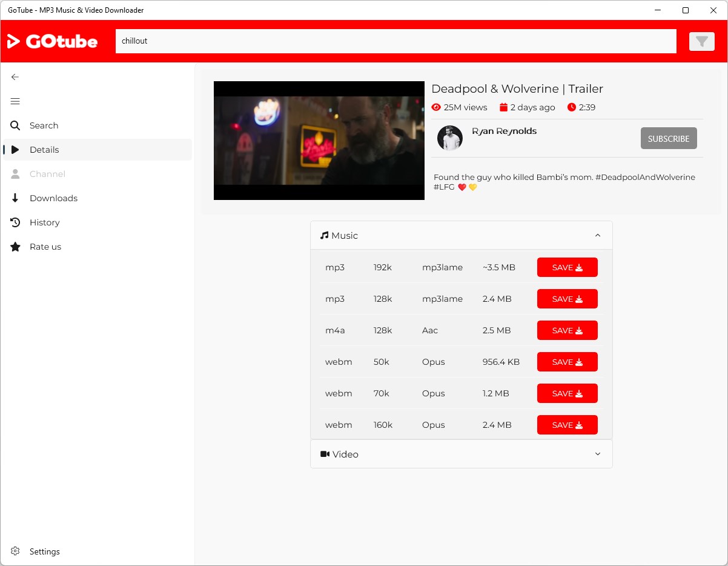This screenshot has height=566, width=728.
Task: Click the Video section label
Action: [x=345, y=454]
